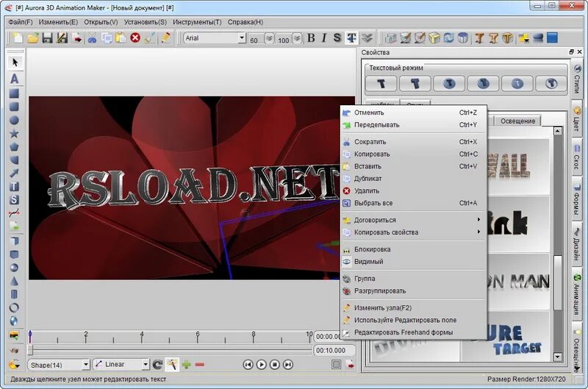
Task: Choose Дубликат in the context menu
Action: coord(414,179)
